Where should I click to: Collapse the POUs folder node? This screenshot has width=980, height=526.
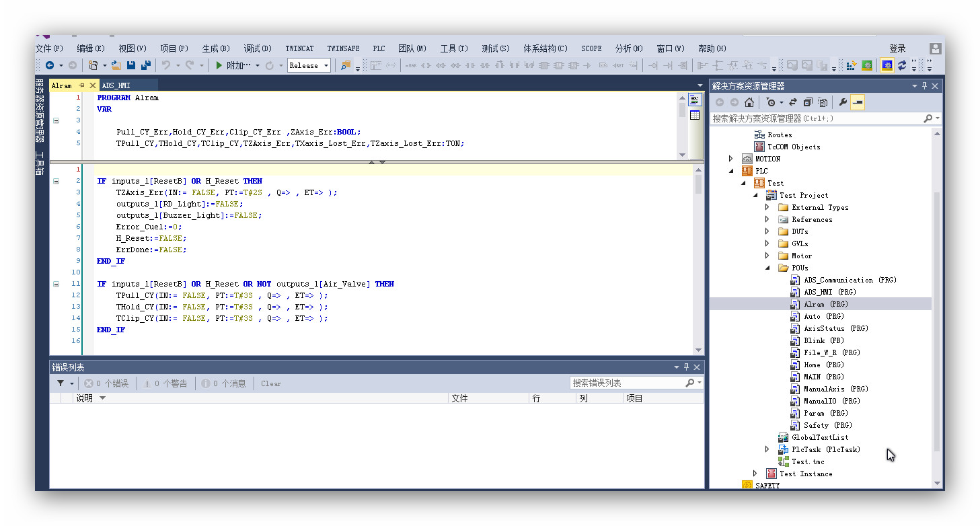coord(767,268)
